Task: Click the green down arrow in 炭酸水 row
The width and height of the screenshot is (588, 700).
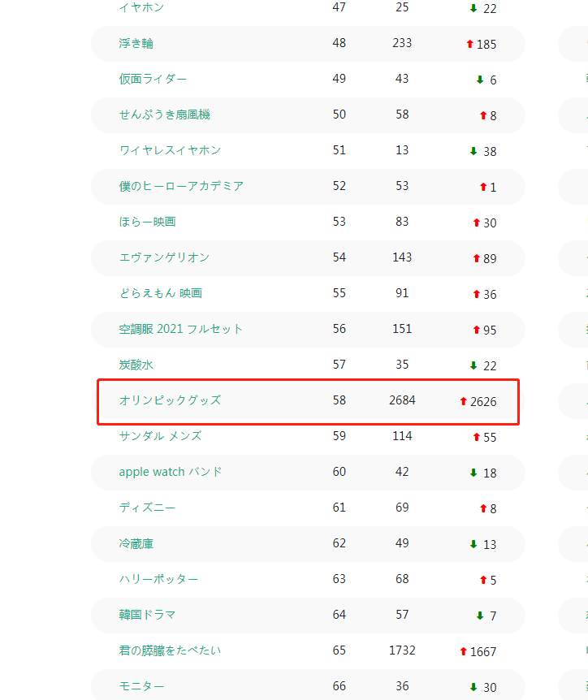Action: tap(473, 365)
